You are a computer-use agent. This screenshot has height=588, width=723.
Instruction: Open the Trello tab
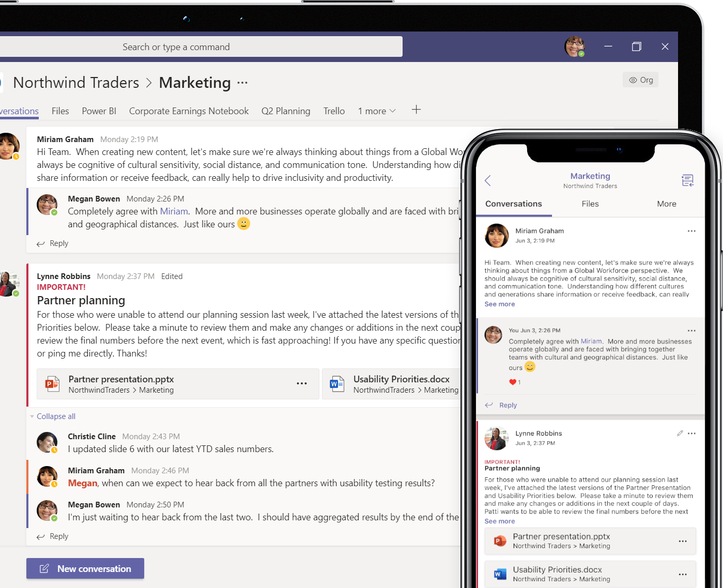[334, 111]
